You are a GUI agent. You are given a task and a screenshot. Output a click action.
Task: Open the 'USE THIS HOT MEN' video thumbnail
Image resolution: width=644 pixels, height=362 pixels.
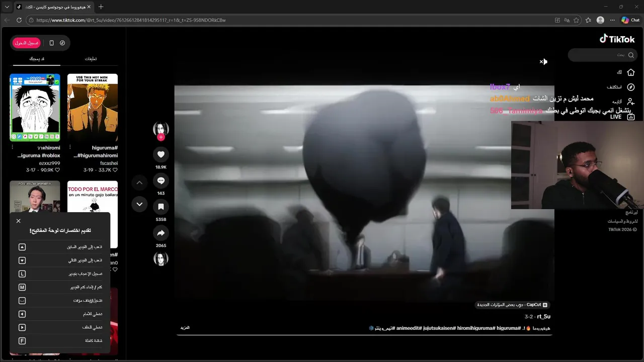[x=93, y=108]
